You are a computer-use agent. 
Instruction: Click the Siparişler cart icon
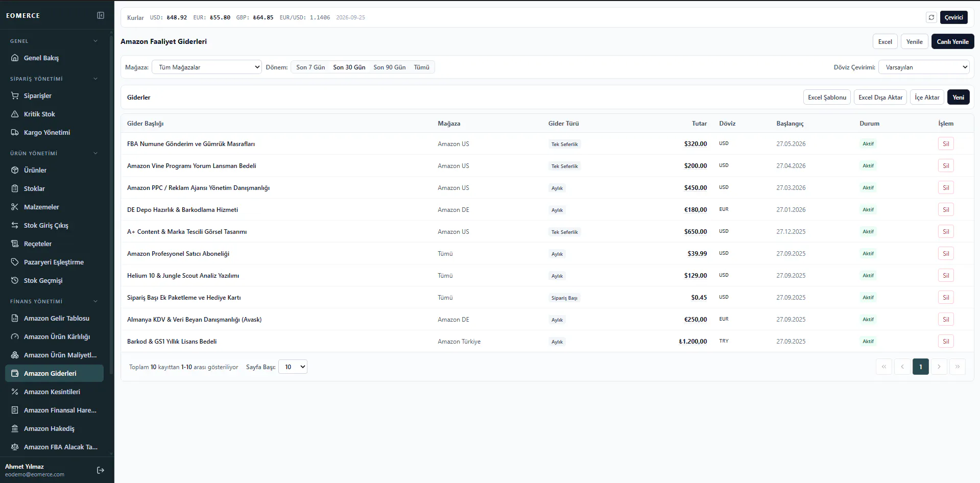[15, 95]
